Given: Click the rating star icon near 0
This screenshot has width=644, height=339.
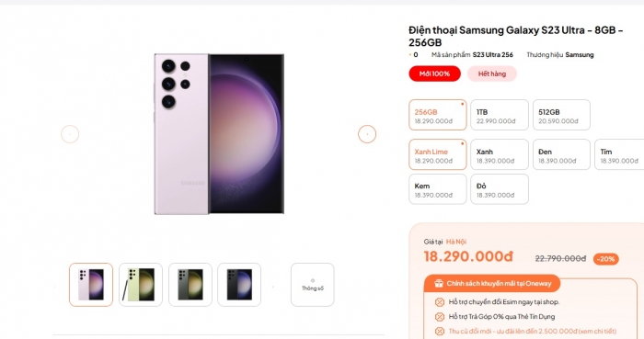Looking at the screenshot, I should coord(410,54).
